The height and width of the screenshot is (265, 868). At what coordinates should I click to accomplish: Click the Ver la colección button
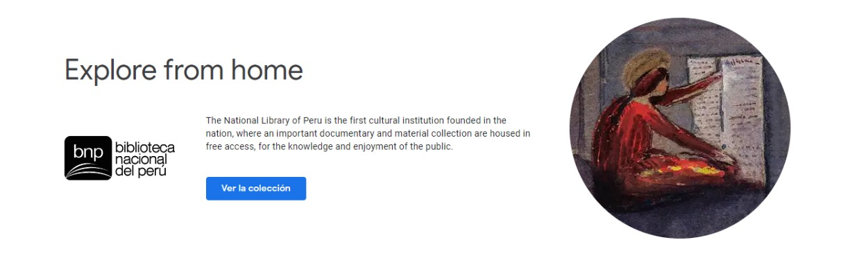(255, 189)
